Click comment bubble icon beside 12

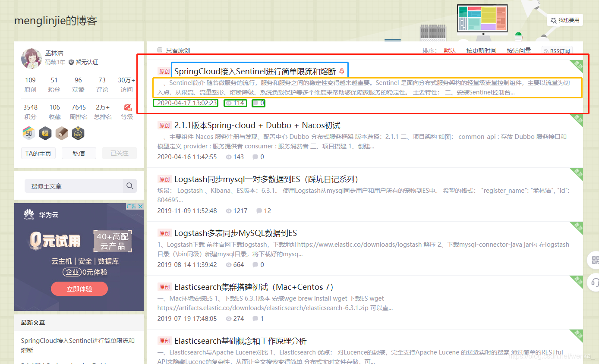pos(259,211)
